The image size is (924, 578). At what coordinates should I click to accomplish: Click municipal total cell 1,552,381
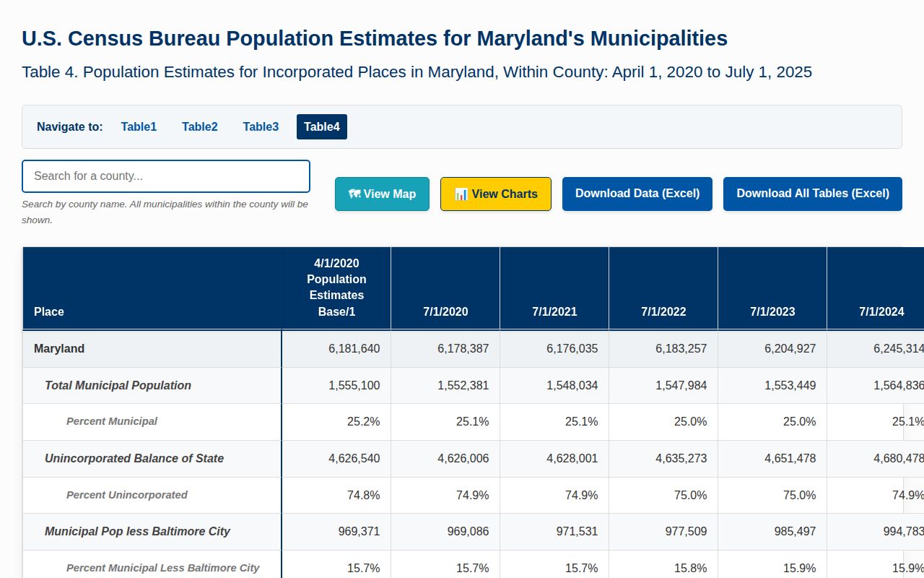pos(445,386)
